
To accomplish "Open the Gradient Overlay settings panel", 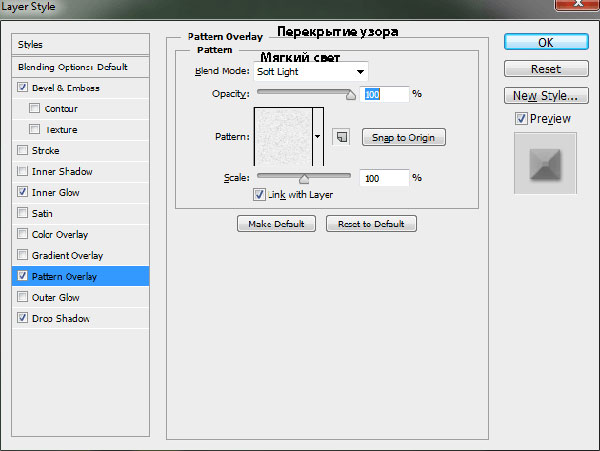I will pyautogui.click(x=67, y=256).
